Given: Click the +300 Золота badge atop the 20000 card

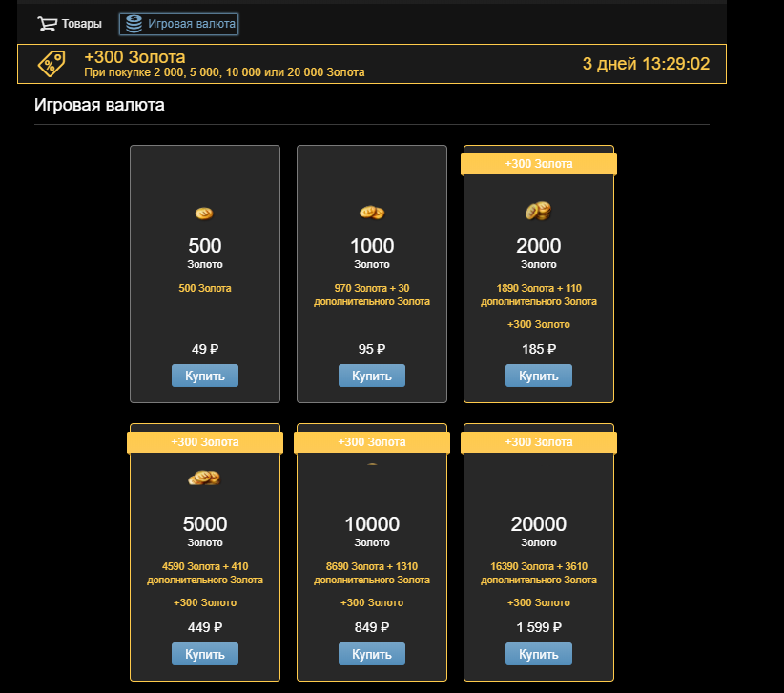Looking at the screenshot, I should (539, 442).
